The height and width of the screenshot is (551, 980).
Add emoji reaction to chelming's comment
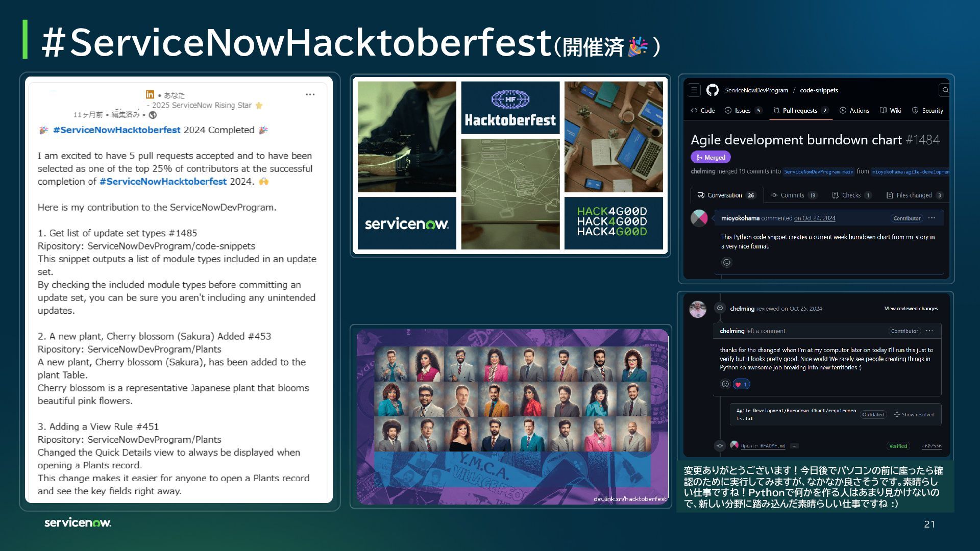(725, 384)
